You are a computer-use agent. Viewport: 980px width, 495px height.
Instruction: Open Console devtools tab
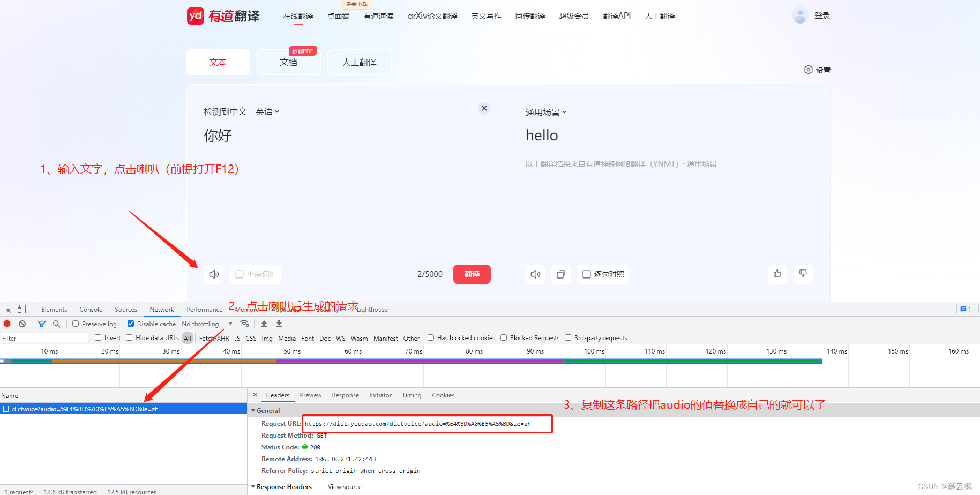tap(91, 310)
